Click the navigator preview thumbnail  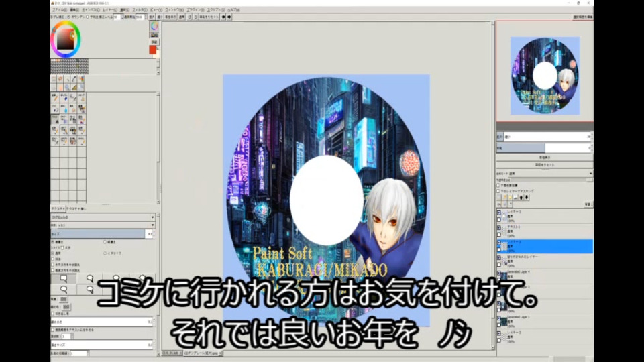click(x=545, y=76)
